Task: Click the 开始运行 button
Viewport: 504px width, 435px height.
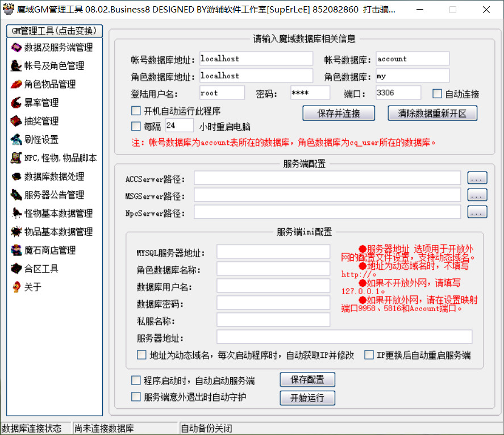Action: [x=307, y=398]
